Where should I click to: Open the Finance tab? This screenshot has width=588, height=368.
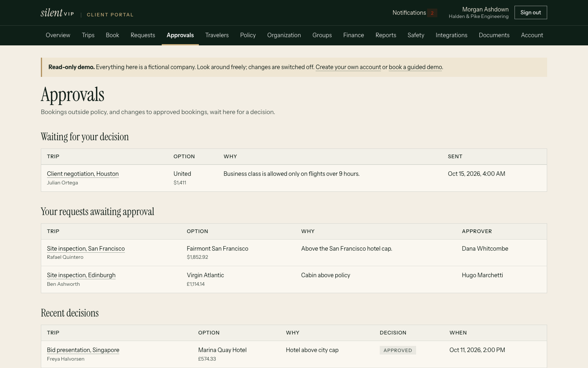tap(354, 35)
